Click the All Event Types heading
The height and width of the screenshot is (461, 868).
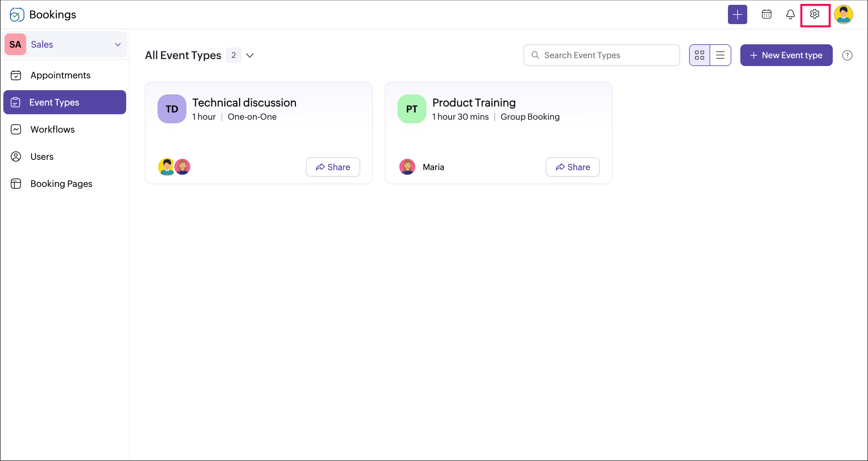point(183,55)
